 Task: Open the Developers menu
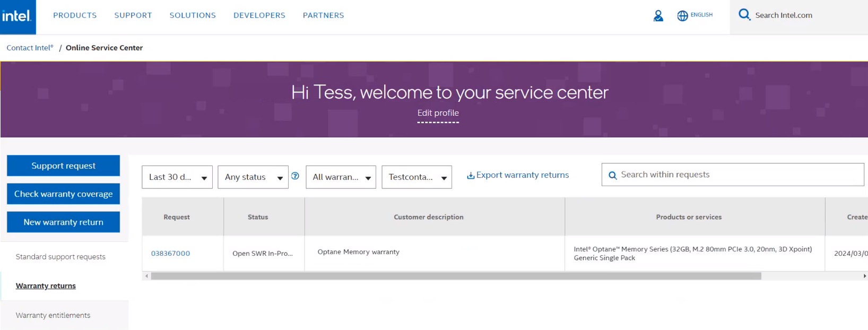(259, 15)
